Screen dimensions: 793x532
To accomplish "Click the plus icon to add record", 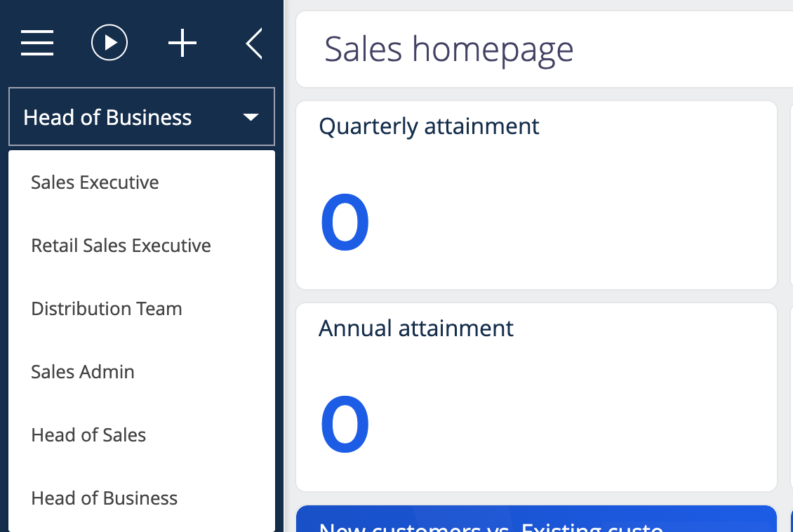I will pyautogui.click(x=182, y=43).
